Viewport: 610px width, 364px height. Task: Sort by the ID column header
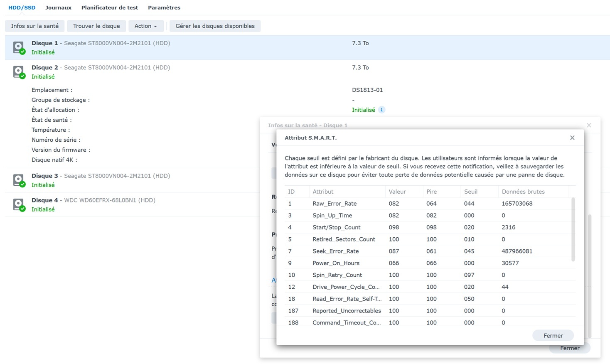(297, 192)
